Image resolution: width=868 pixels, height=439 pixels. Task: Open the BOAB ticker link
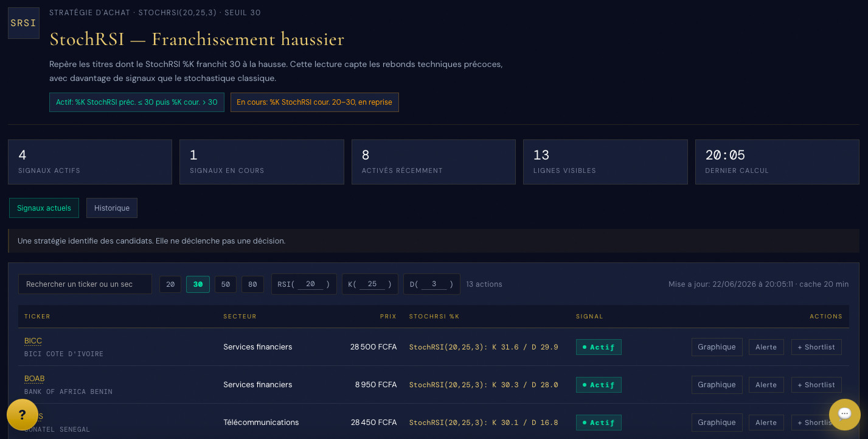[34, 379]
